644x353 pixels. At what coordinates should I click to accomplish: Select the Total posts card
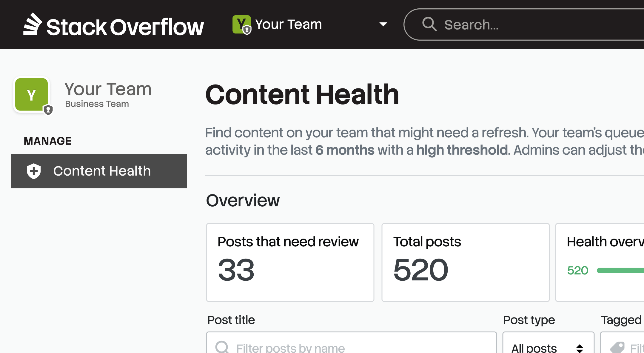tap(465, 262)
